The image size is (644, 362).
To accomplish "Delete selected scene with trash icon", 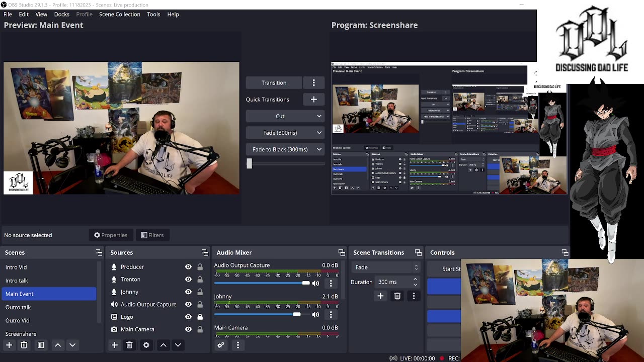I will pos(24,345).
